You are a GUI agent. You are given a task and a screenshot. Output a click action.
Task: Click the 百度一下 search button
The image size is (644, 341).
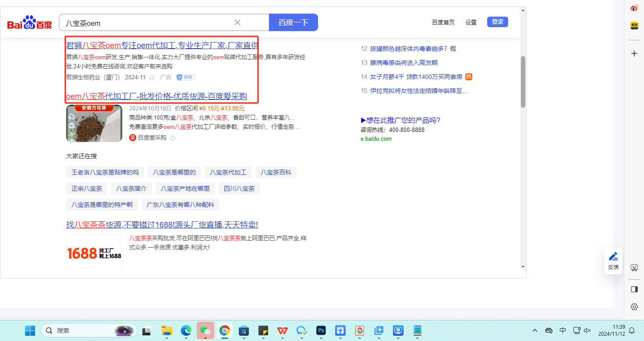point(293,22)
